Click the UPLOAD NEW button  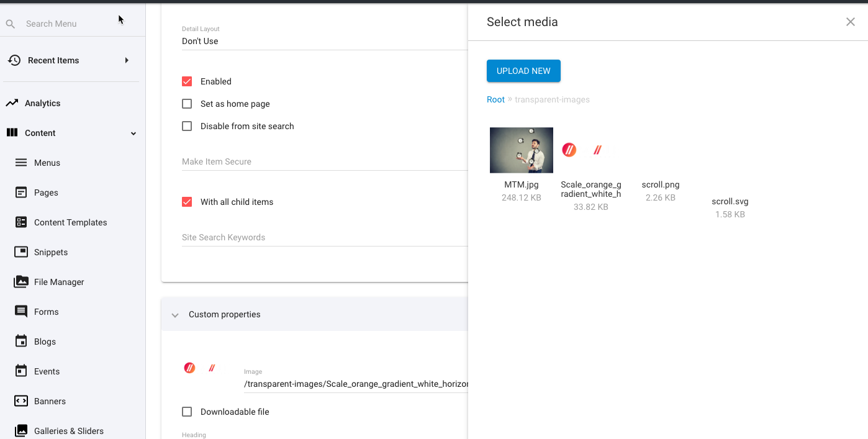coord(523,71)
